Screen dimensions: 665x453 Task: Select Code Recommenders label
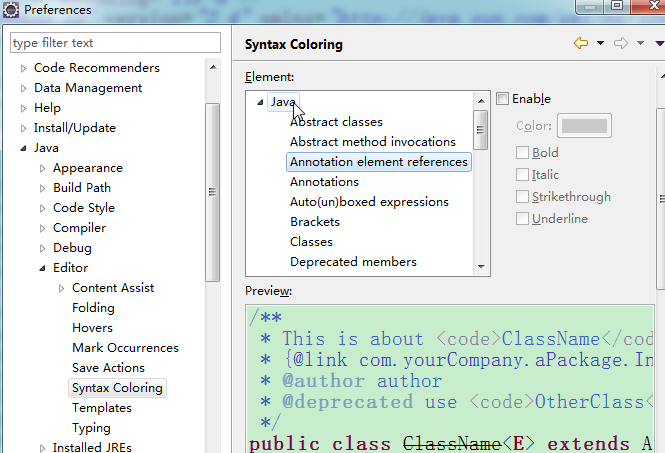(97, 68)
